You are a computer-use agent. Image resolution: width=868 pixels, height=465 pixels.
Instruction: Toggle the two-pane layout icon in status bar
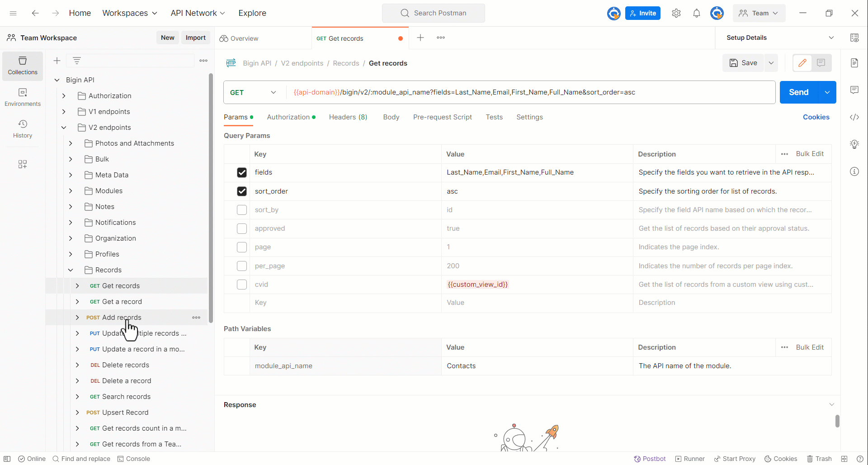pos(844,459)
